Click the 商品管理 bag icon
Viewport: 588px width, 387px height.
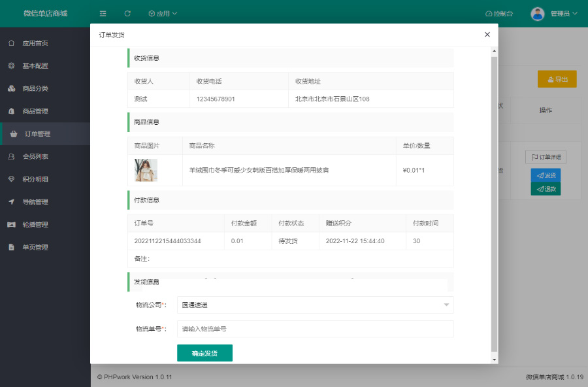point(11,111)
